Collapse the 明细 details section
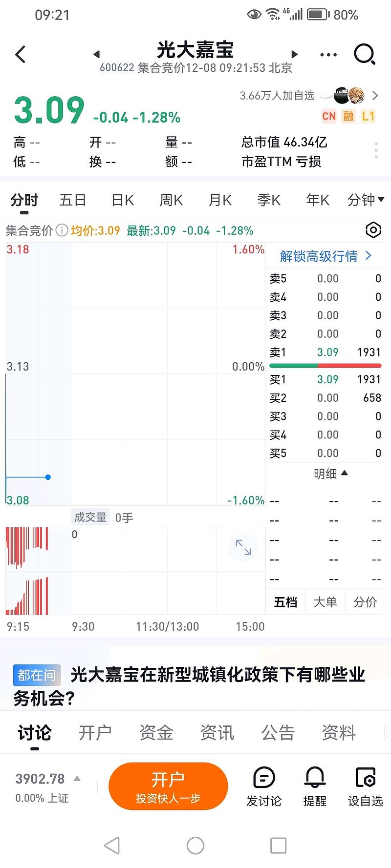391x868 pixels. point(330,473)
